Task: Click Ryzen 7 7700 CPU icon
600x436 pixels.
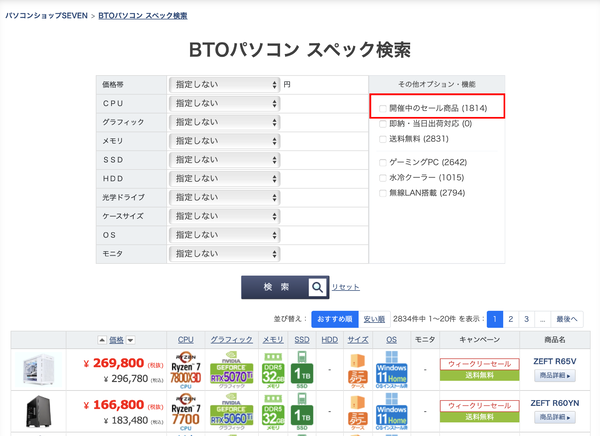Action: click(186, 412)
